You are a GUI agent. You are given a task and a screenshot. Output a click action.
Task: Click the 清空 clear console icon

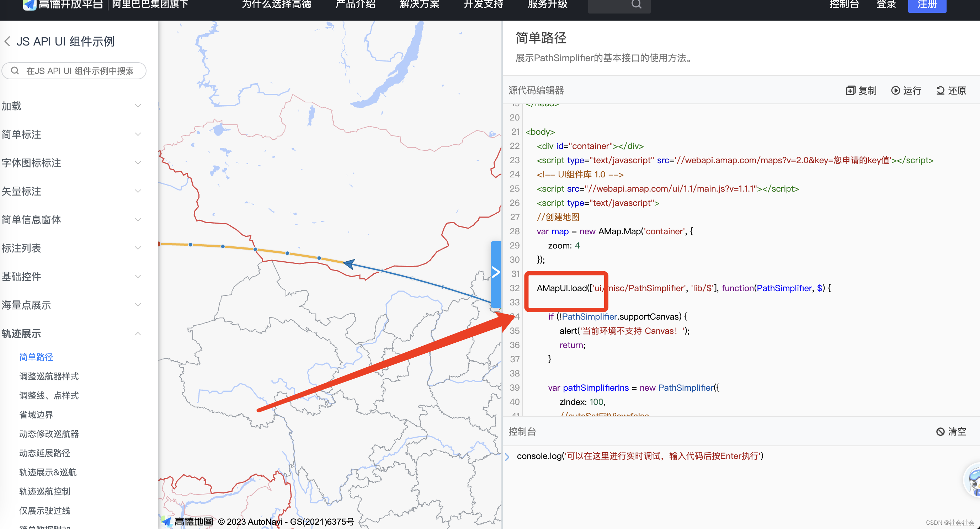click(x=940, y=432)
